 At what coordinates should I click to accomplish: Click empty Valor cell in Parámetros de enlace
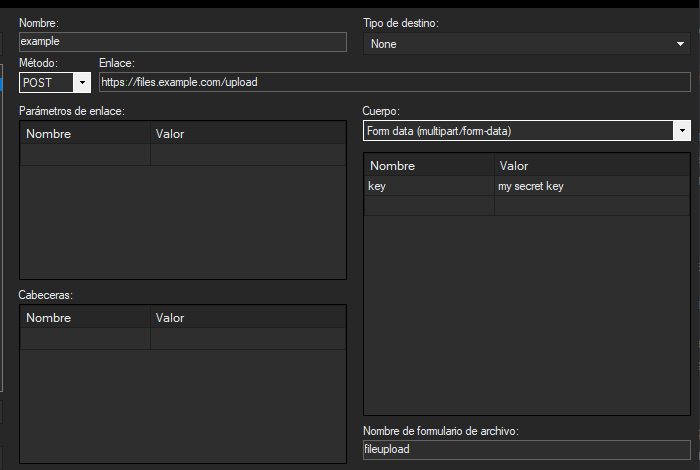click(x=248, y=155)
